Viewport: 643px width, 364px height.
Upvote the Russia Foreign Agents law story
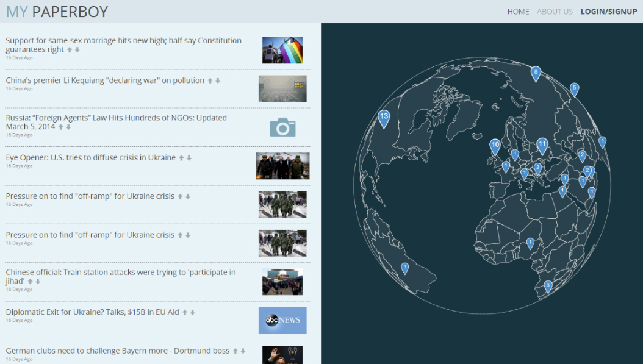[60, 127]
